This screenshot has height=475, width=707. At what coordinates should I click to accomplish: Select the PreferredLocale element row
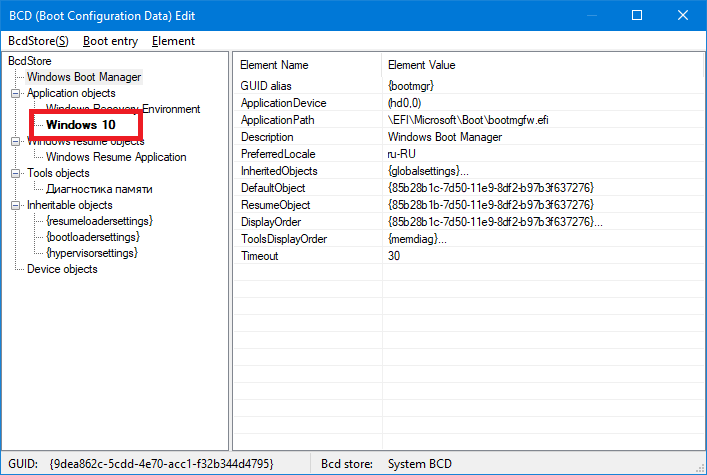[469, 154]
